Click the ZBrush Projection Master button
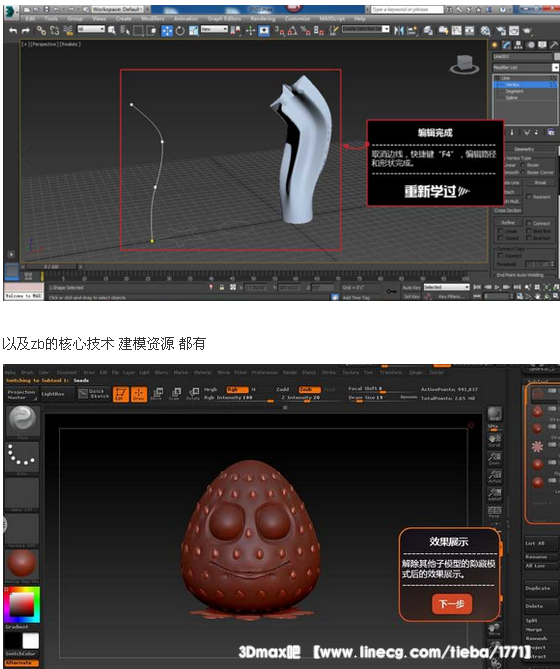 pos(21,394)
